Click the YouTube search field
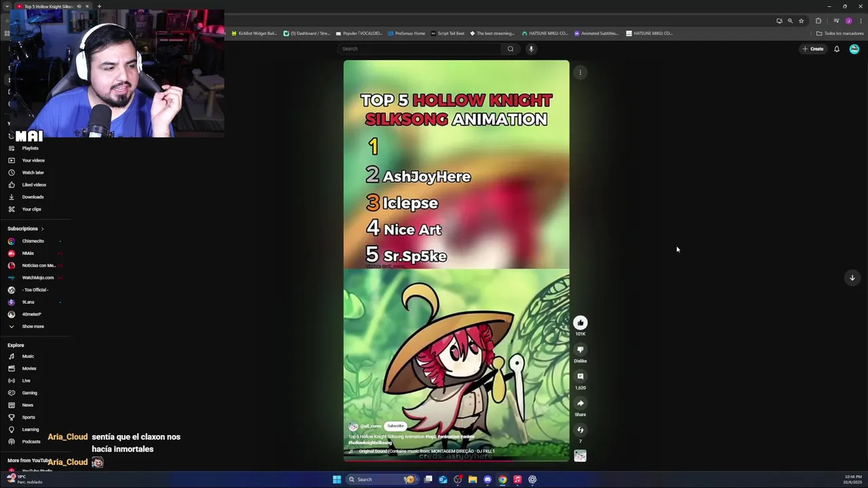Image resolution: width=868 pixels, height=488 pixels. click(420, 49)
